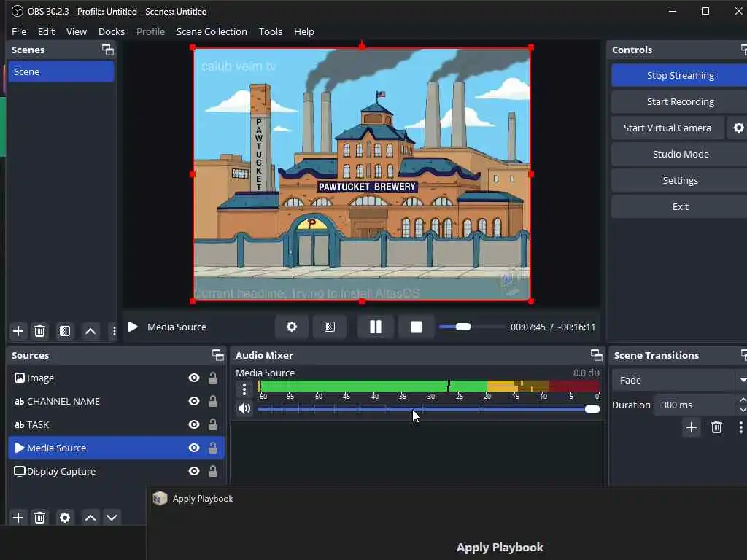Increase transition duration with up arrow
This screenshot has width=747, height=560.
(x=742, y=400)
